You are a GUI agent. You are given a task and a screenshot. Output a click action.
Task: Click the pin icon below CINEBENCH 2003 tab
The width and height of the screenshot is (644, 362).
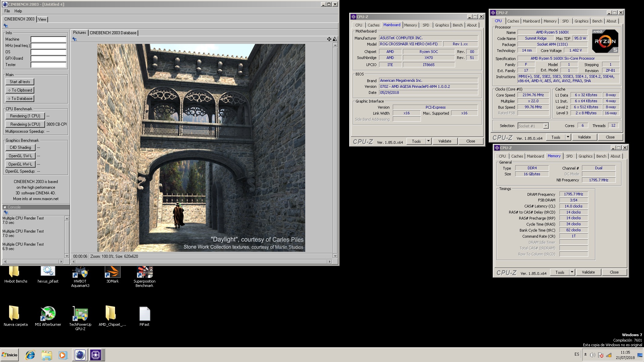(6, 26)
